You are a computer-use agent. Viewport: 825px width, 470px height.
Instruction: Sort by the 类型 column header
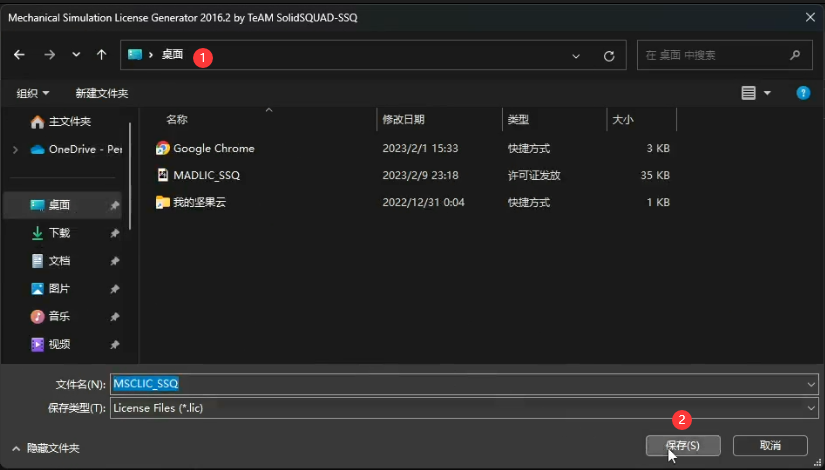point(518,119)
